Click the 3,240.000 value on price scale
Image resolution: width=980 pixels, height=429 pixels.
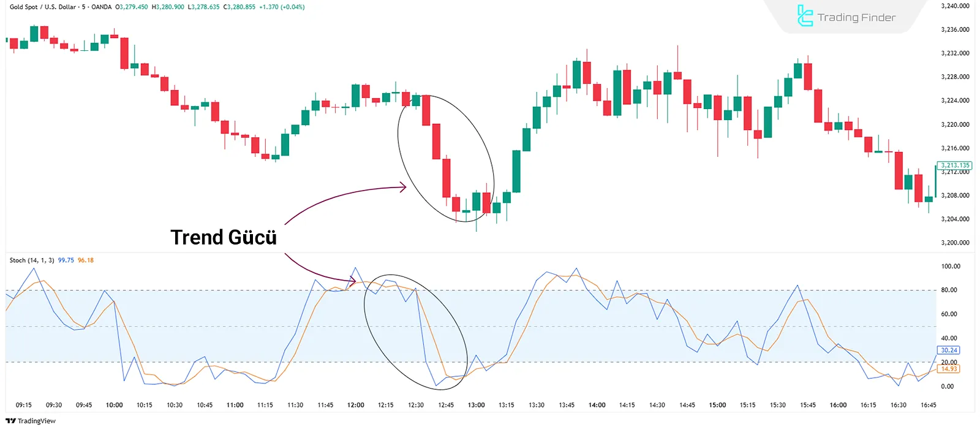pos(955,6)
